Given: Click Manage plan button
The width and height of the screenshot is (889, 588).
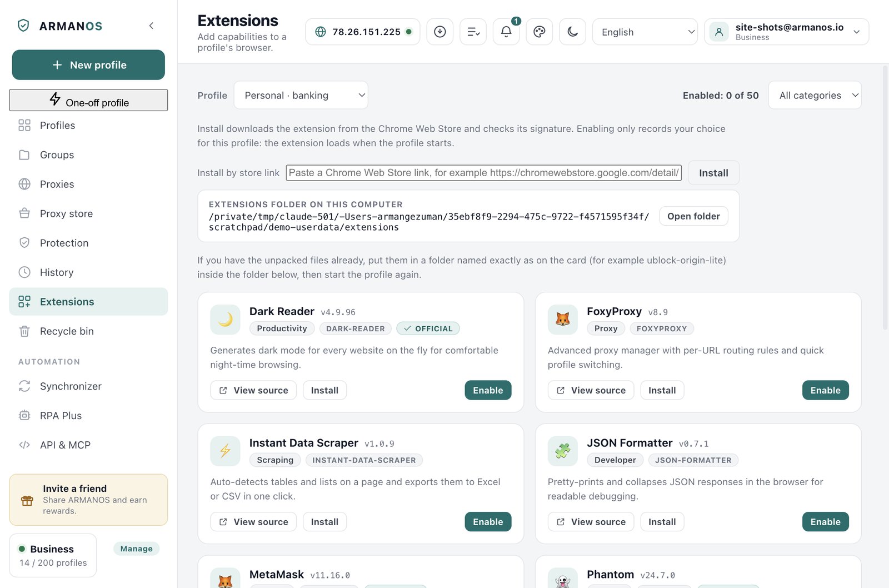Looking at the screenshot, I should [x=137, y=549].
